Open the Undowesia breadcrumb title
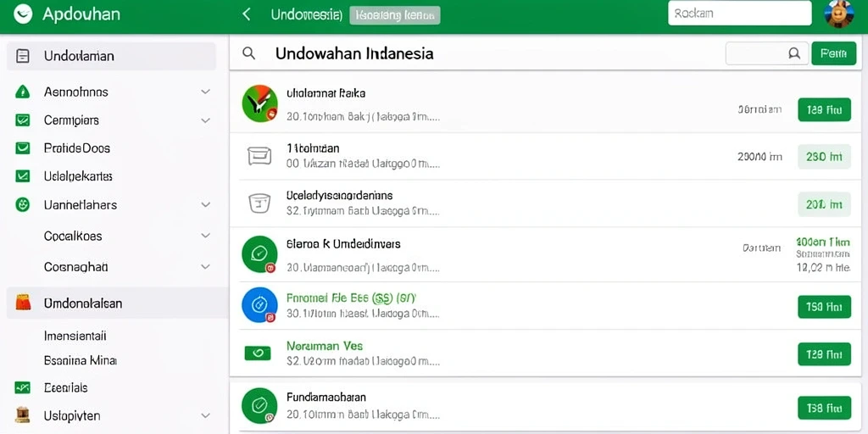The height and width of the screenshot is (434, 868). coord(306,14)
